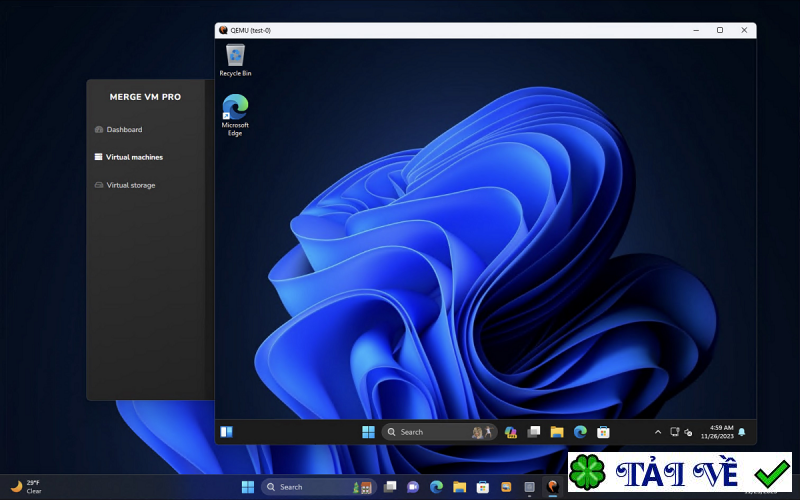Open network icon in VM system tray
The width and height of the screenshot is (800, 500).
(x=675, y=432)
